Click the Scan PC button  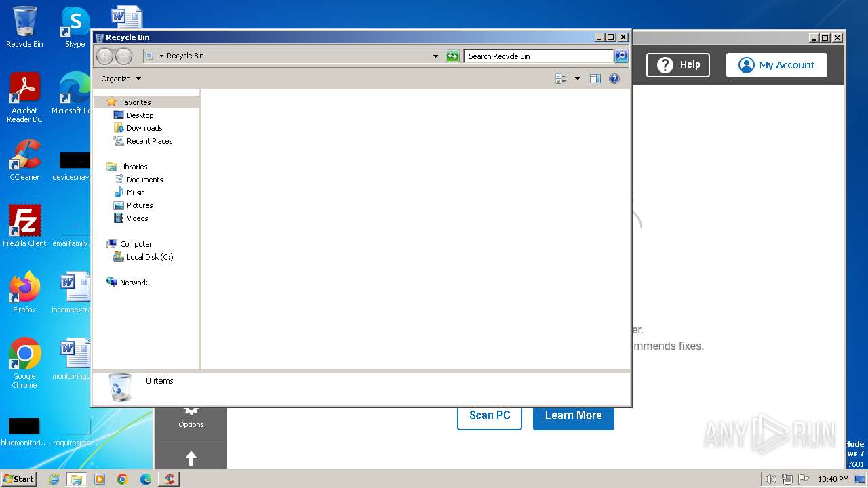coord(490,415)
